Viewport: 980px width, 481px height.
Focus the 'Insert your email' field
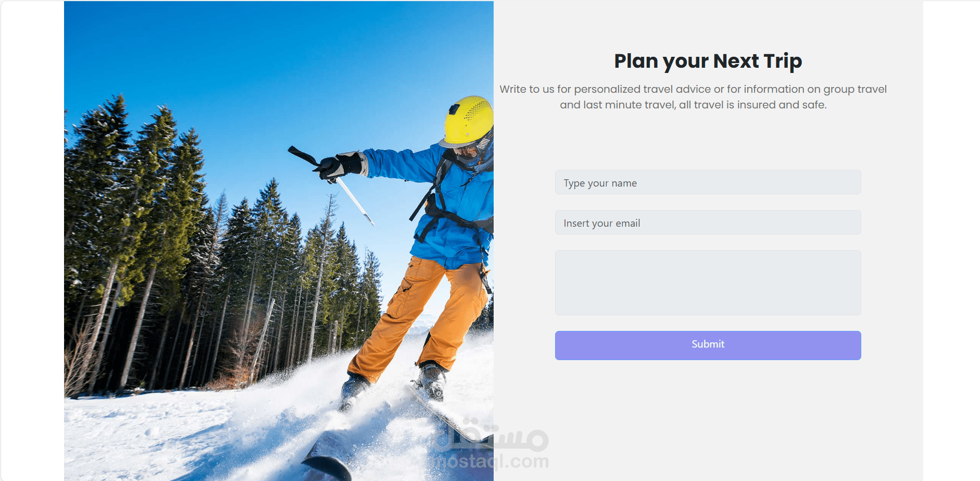click(708, 223)
